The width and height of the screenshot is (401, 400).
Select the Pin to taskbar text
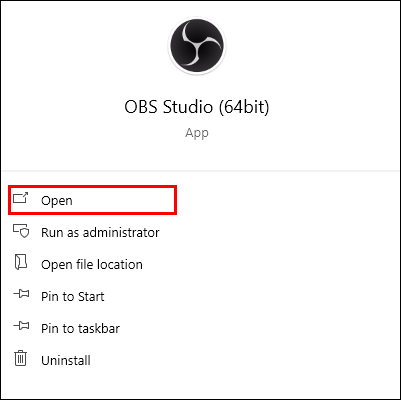80,329
